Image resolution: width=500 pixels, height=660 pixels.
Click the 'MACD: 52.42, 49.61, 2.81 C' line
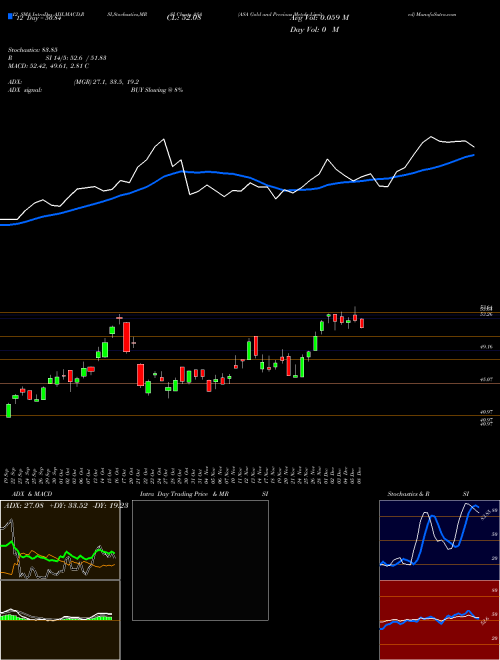(x=48, y=66)
